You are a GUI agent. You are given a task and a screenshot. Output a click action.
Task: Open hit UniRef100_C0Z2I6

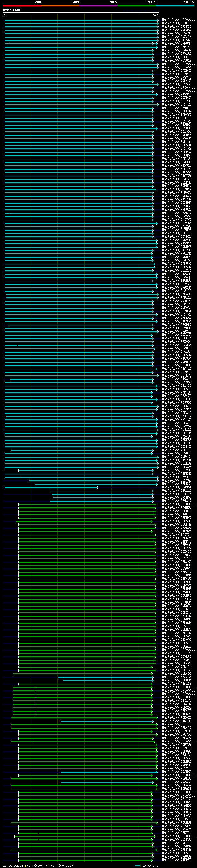(x=177, y=37)
